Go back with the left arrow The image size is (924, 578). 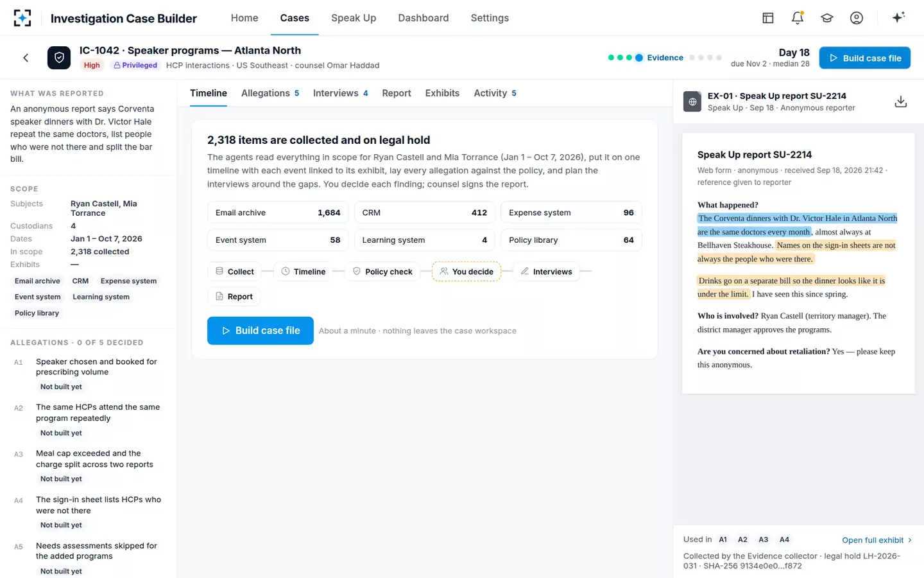(x=26, y=58)
